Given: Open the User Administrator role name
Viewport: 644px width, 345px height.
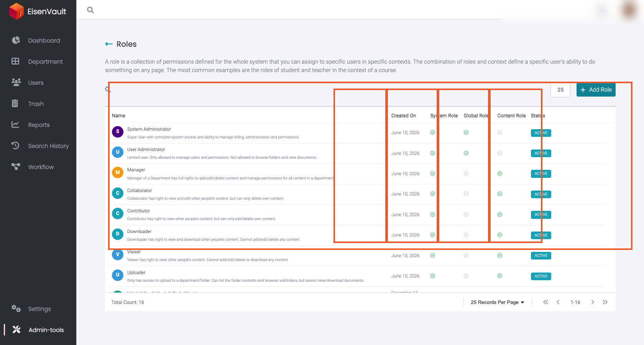Looking at the screenshot, I should pyautogui.click(x=146, y=149).
